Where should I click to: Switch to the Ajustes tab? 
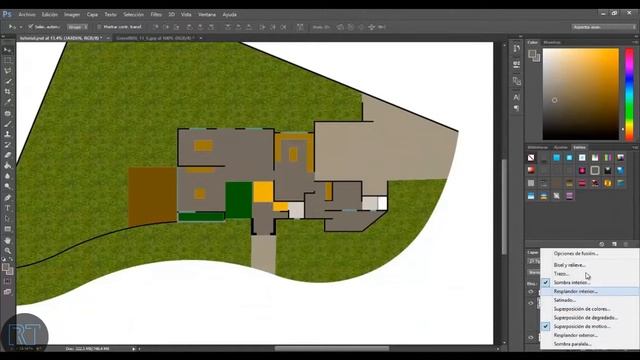[560, 147]
